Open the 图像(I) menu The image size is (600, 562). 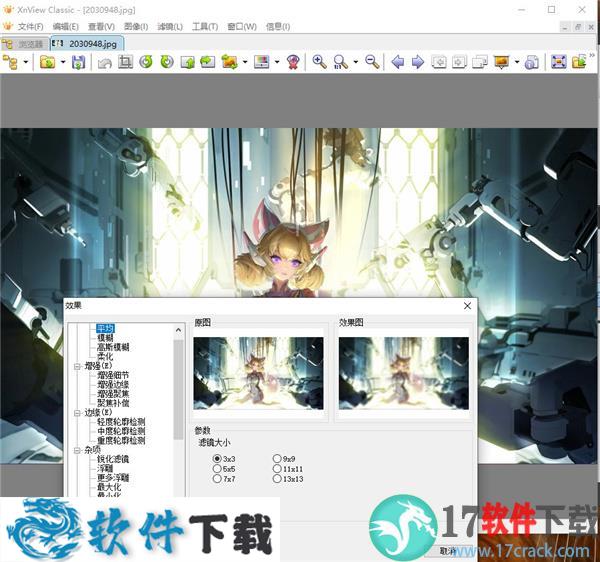(x=136, y=26)
